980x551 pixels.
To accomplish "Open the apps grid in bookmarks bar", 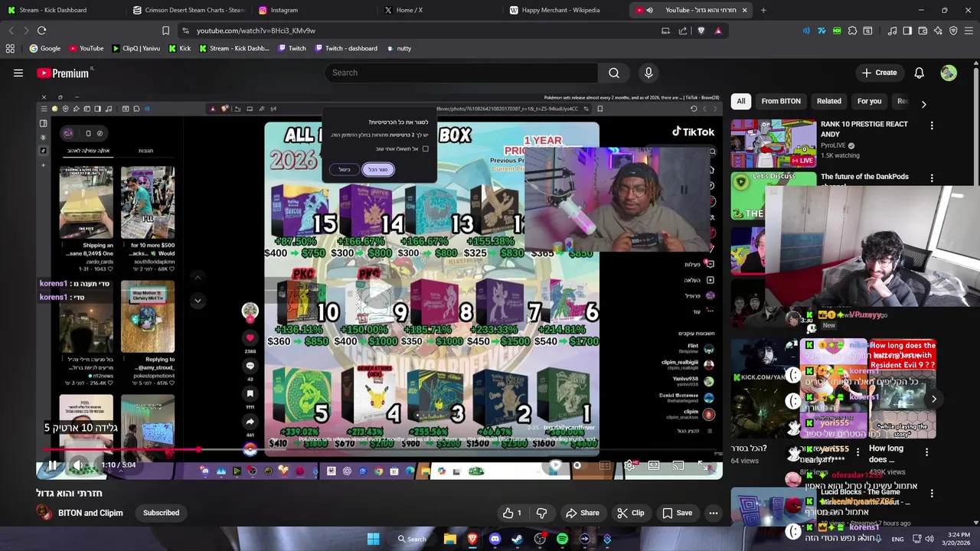I will tap(10, 48).
